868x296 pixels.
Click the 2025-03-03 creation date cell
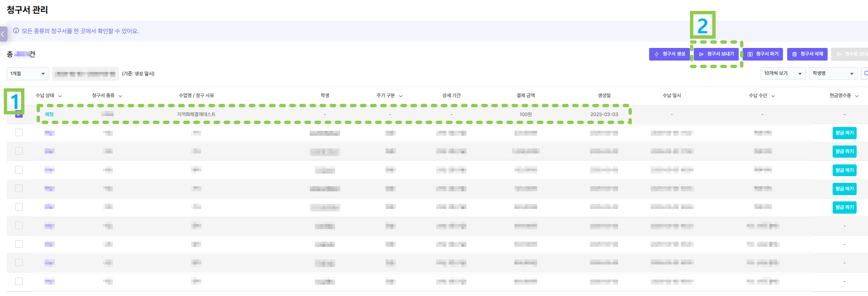click(x=604, y=114)
